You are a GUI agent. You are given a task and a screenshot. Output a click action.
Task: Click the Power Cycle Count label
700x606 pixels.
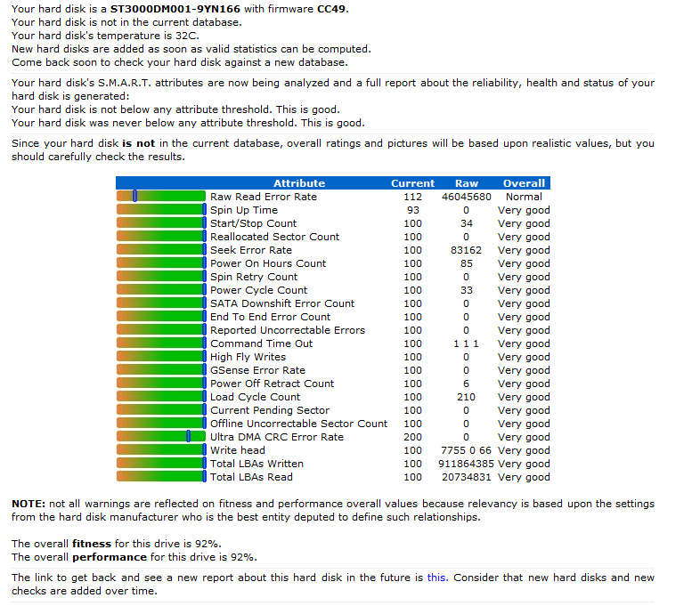click(258, 290)
